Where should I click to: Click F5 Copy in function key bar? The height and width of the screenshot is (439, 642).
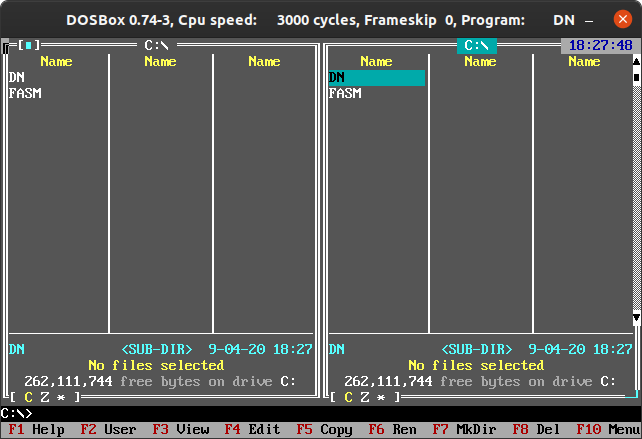click(x=324, y=429)
